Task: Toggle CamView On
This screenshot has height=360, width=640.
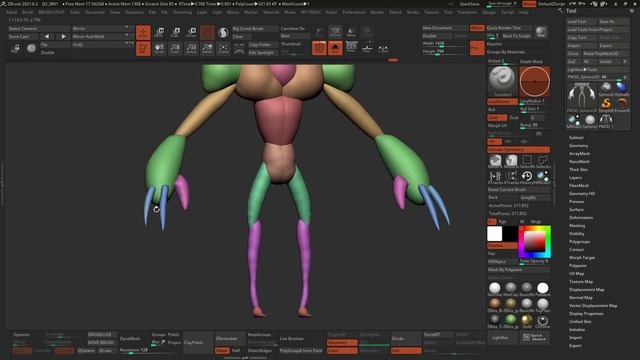Action: tap(293, 29)
